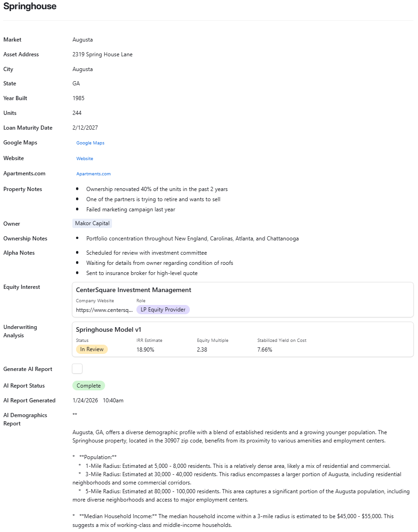This screenshot has height=532, width=418.
Task: Open the Apartments.com link
Action: point(94,174)
